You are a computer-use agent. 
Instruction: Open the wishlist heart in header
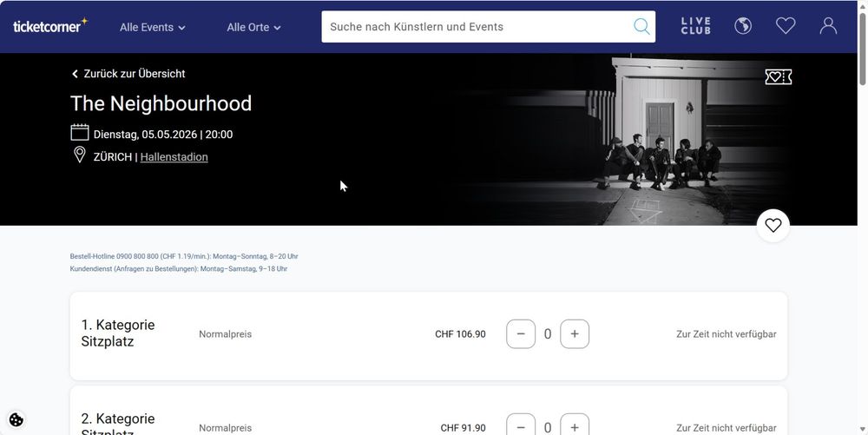(786, 26)
